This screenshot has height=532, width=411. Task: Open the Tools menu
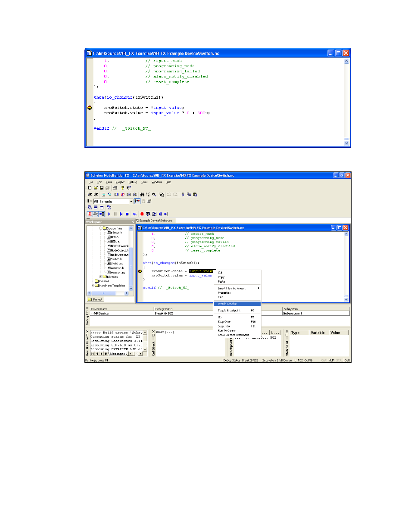pos(144,182)
